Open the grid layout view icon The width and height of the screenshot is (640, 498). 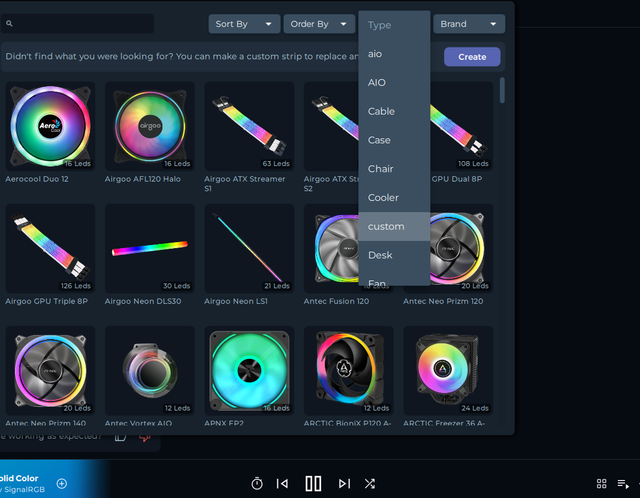(x=601, y=484)
